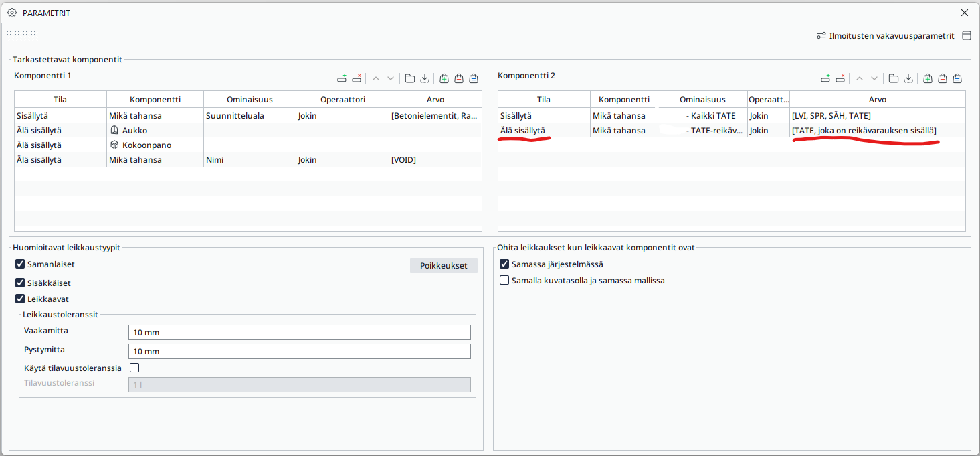Click the disabled Tilavuustoleranssi field

coord(299,385)
